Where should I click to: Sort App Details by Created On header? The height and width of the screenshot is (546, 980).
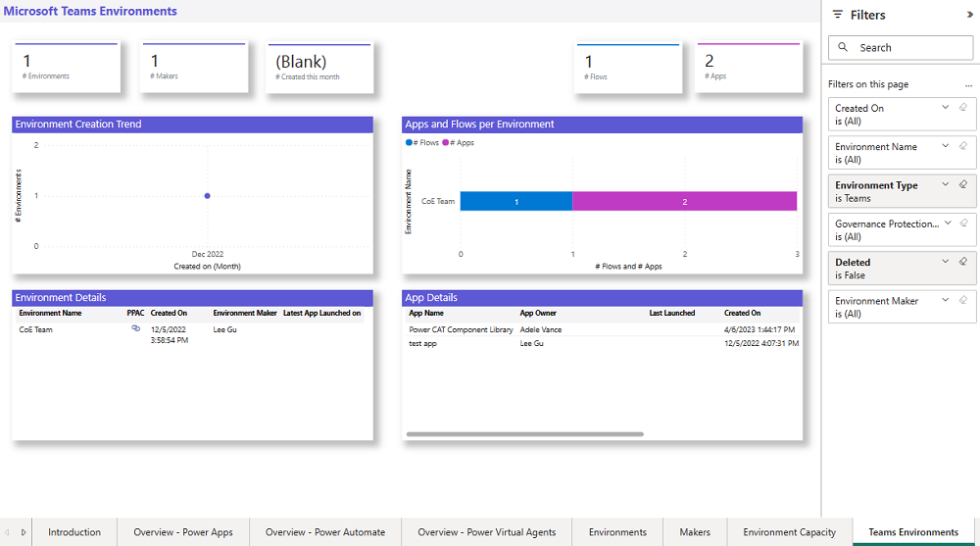[743, 313]
